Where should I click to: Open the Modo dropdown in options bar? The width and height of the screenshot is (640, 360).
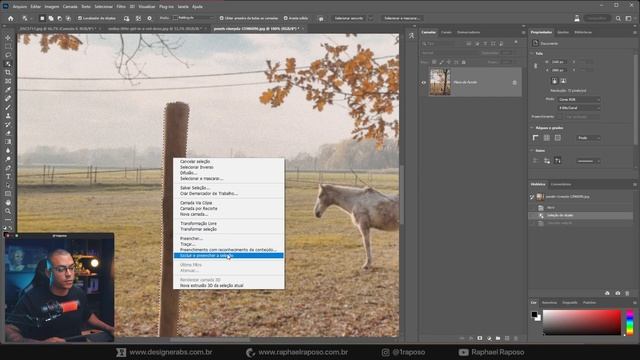(193, 18)
